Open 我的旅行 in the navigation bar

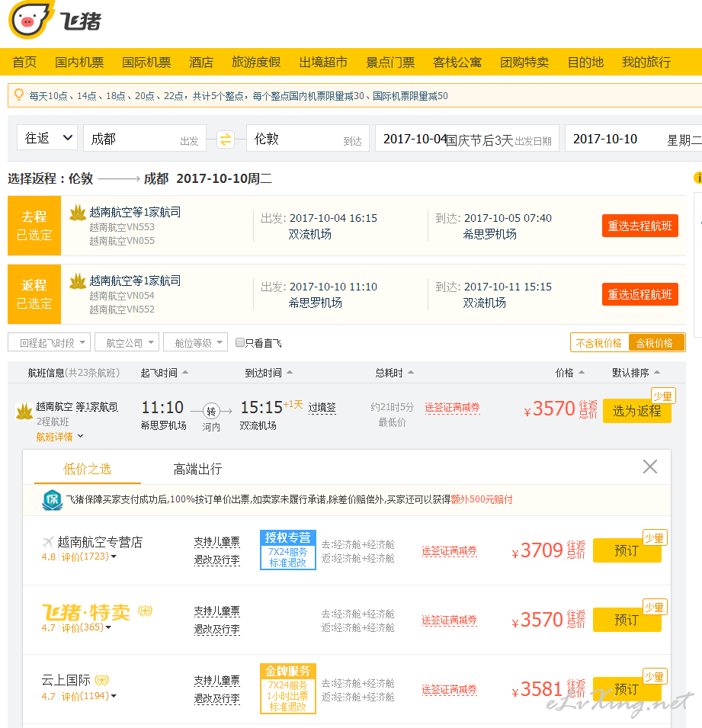[646, 63]
